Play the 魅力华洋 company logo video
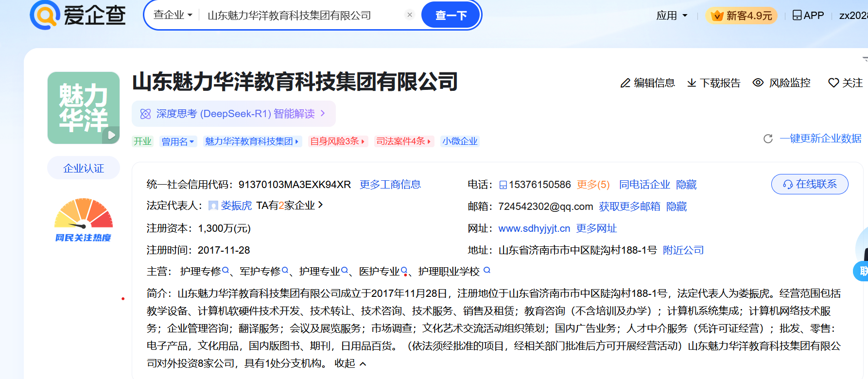The image size is (868, 379). pos(111,135)
